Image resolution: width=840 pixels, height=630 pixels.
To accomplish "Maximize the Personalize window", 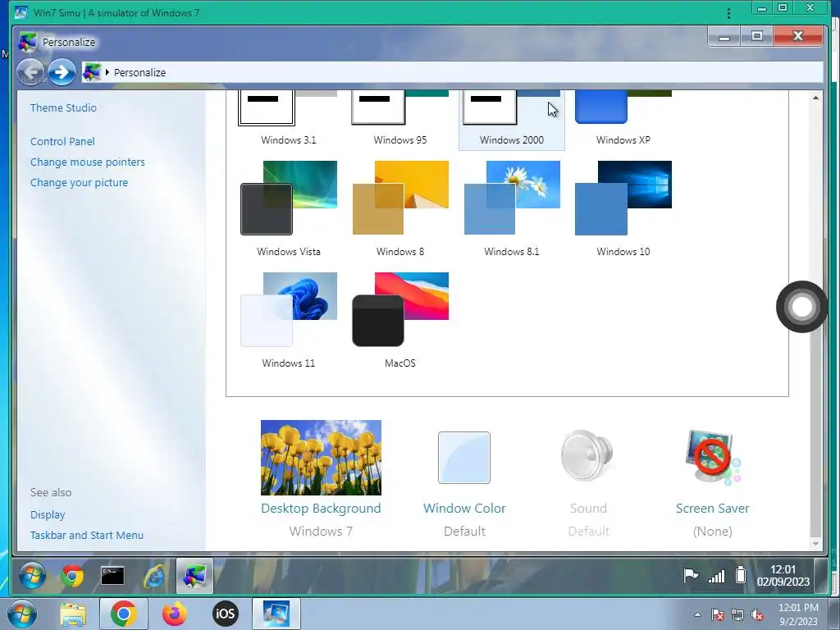I will (756, 36).
